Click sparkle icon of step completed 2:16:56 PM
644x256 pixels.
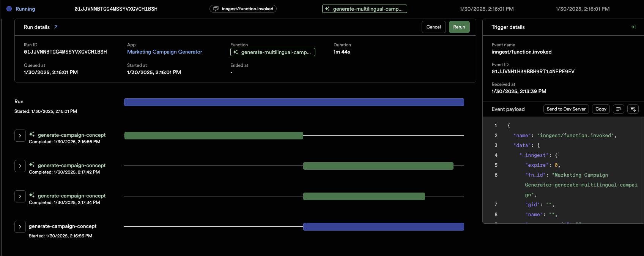(x=32, y=134)
